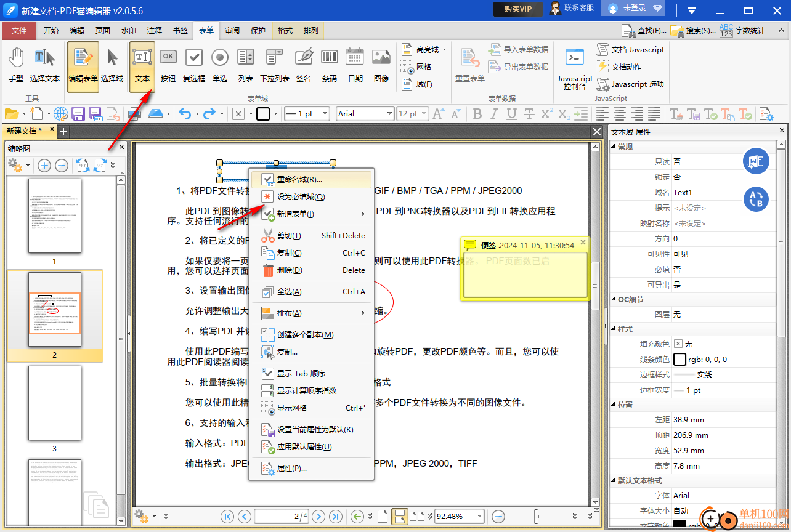Open the 文件 menu
Screen dimensions: 791x532
point(19,31)
